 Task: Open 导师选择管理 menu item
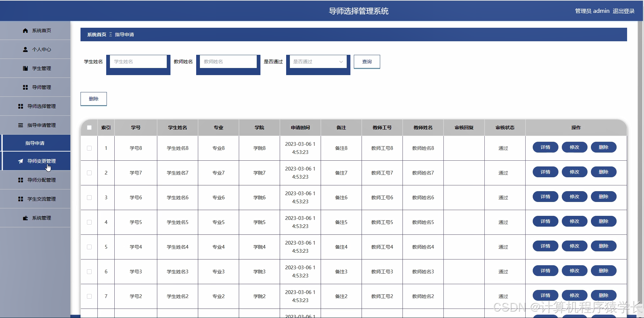coord(35,106)
